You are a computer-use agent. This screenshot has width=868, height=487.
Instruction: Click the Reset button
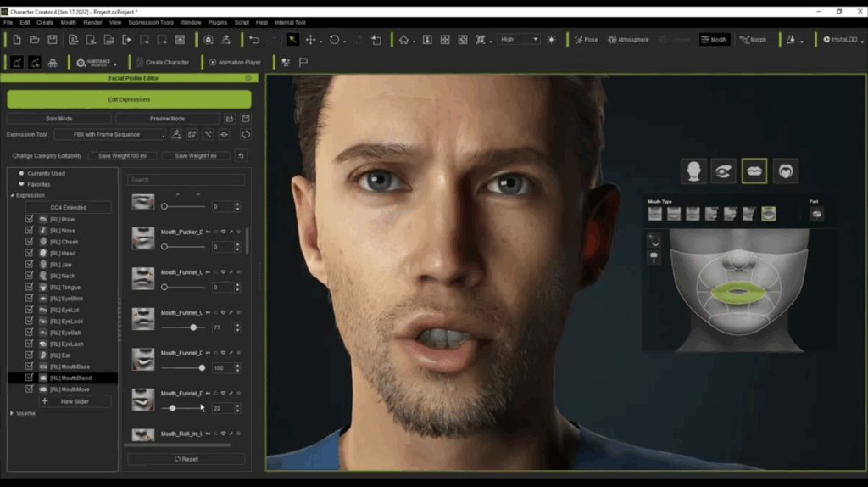pyautogui.click(x=186, y=459)
